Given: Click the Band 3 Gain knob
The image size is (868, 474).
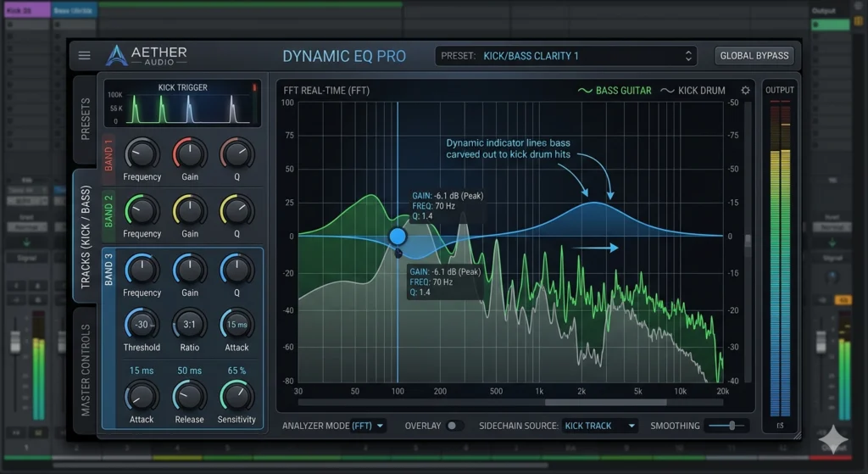Looking at the screenshot, I should point(189,270).
